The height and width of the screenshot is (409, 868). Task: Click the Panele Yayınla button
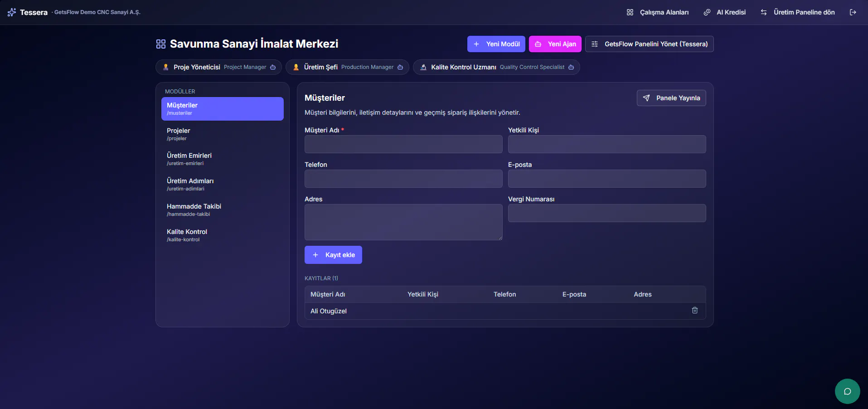click(671, 98)
